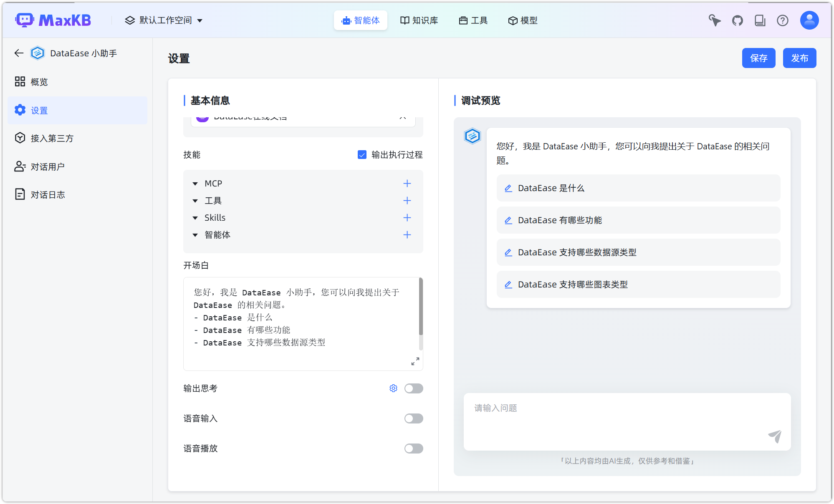Click the edit pencil icon beside 支持哪些数据源类型
834x504 pixels.
tap(508, 252)
